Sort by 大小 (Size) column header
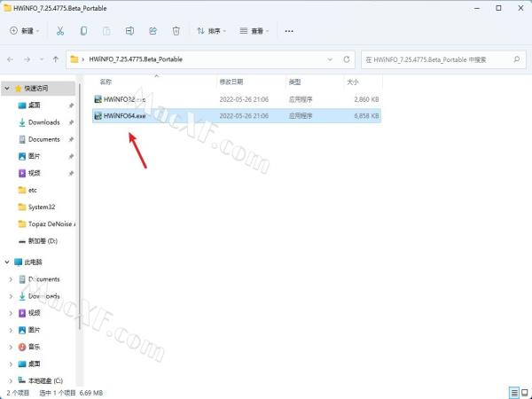532x399 pixels. pos(353,82)
